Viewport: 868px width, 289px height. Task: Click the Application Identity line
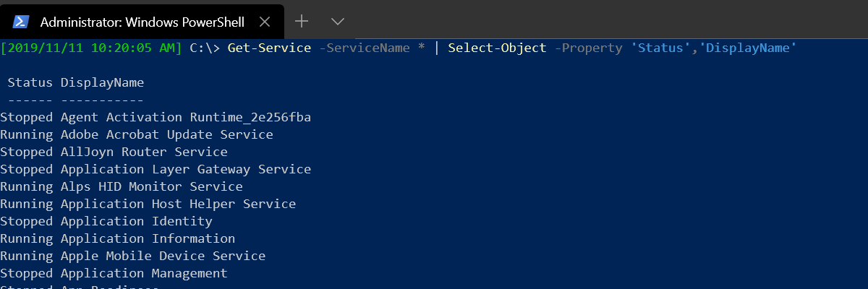(x=106, y=221)
